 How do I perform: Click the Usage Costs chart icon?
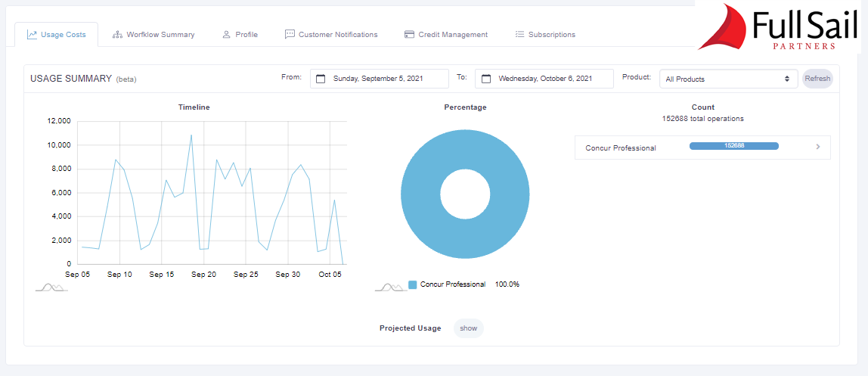(33, 35)
